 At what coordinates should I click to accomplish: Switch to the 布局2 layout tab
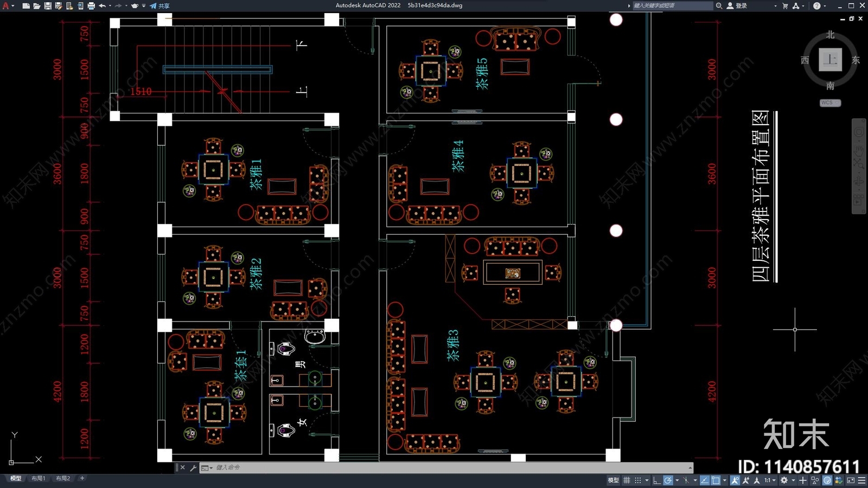coord(63,478)
